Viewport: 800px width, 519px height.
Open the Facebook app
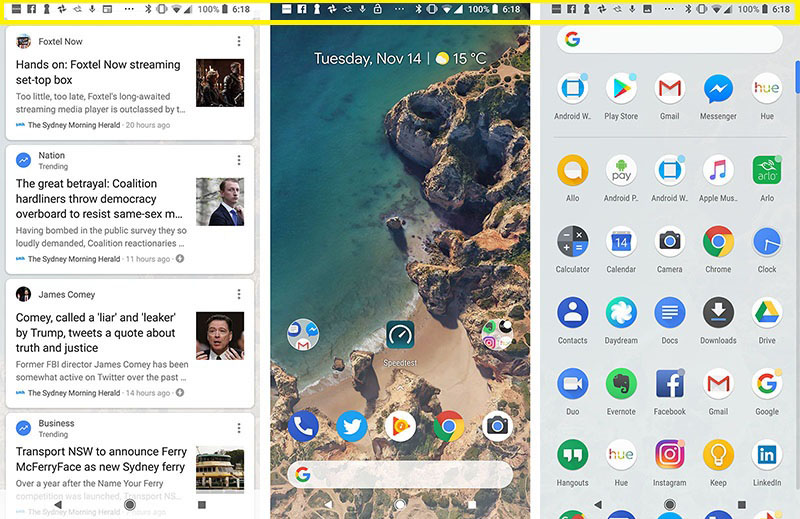(669, 384)
